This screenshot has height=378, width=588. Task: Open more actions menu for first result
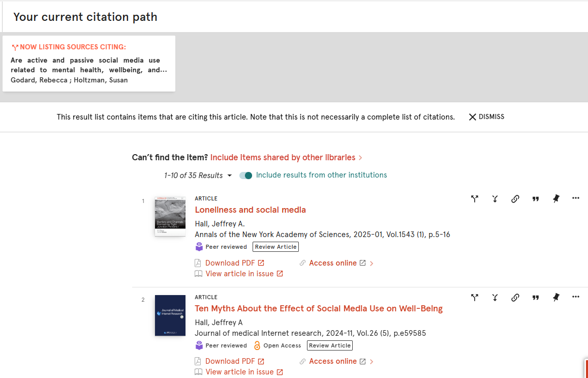click(576, 198)
